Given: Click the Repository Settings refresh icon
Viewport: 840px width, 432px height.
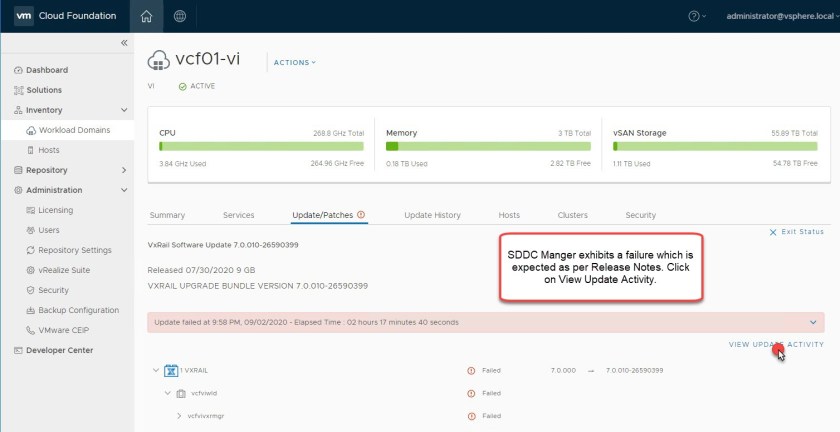Looking at the screenshot, I should (x=31, y=250).
